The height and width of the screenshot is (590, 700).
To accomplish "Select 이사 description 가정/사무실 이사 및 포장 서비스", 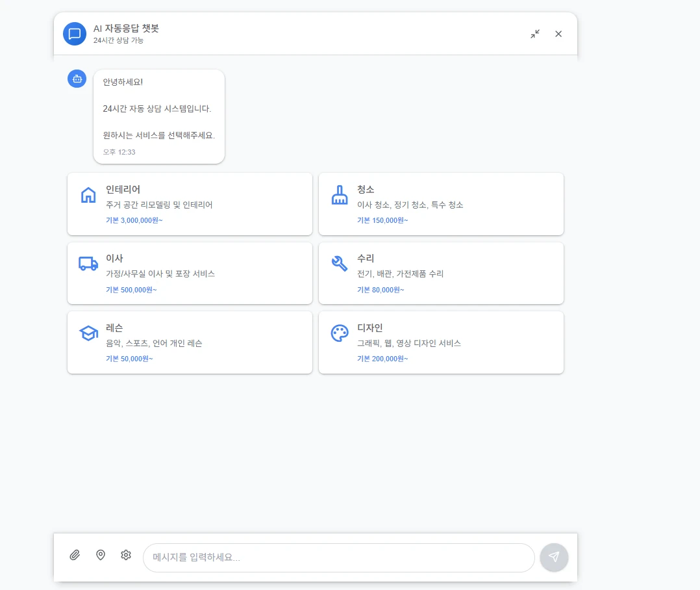I will [160, 274].
